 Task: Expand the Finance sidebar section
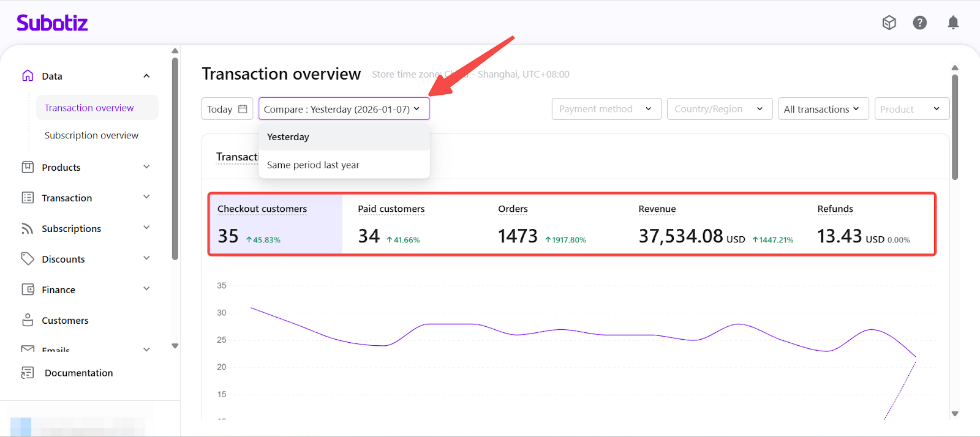point(146,289)
